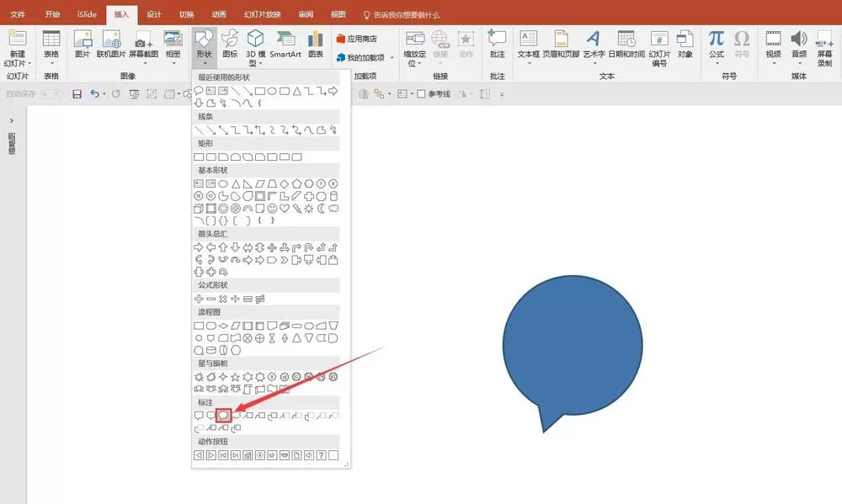Expand the 新建幻灯片 dropdown arrow
The image size is (842, 504).
[29, 63]
